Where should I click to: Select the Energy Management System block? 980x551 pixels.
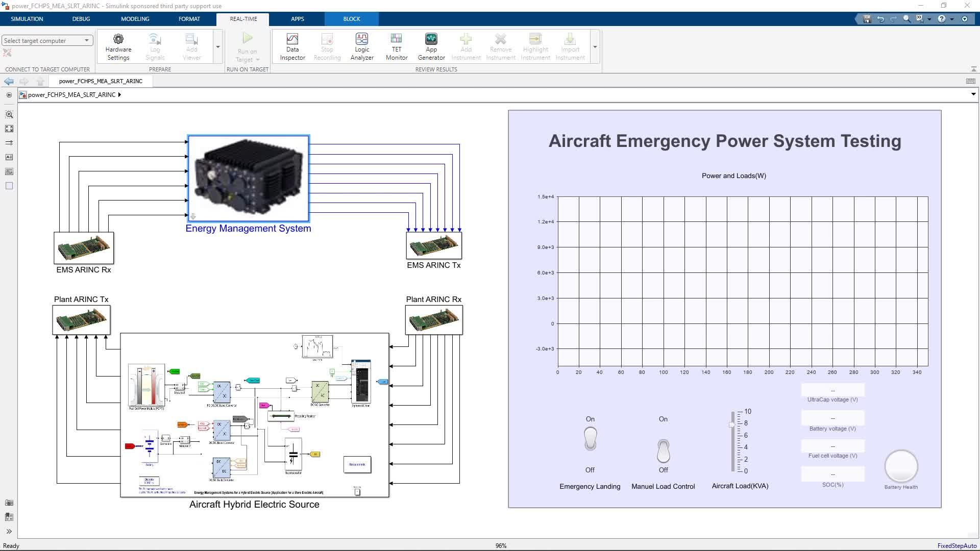248,178
